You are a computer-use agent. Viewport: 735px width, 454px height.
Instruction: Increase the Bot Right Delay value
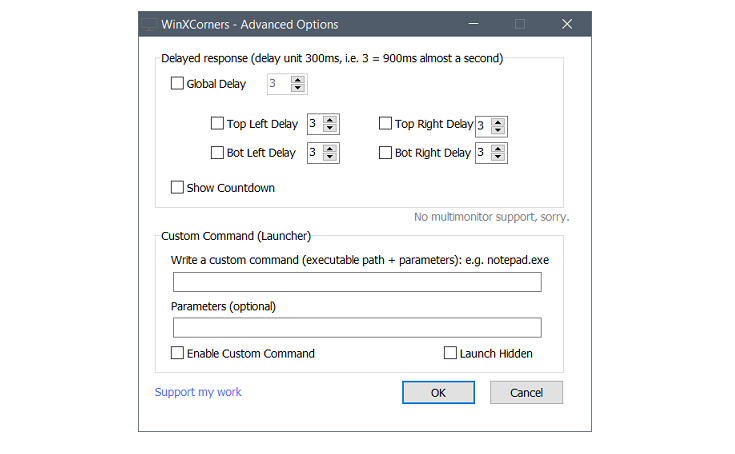498,149
